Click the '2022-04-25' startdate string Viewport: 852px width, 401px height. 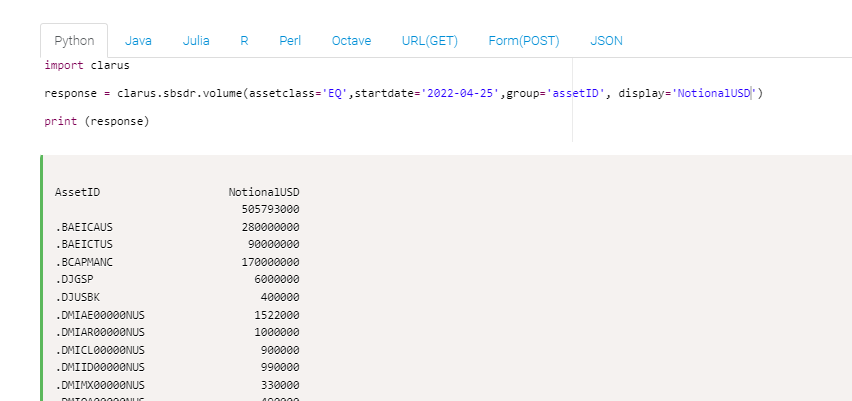tap(460, 93)
